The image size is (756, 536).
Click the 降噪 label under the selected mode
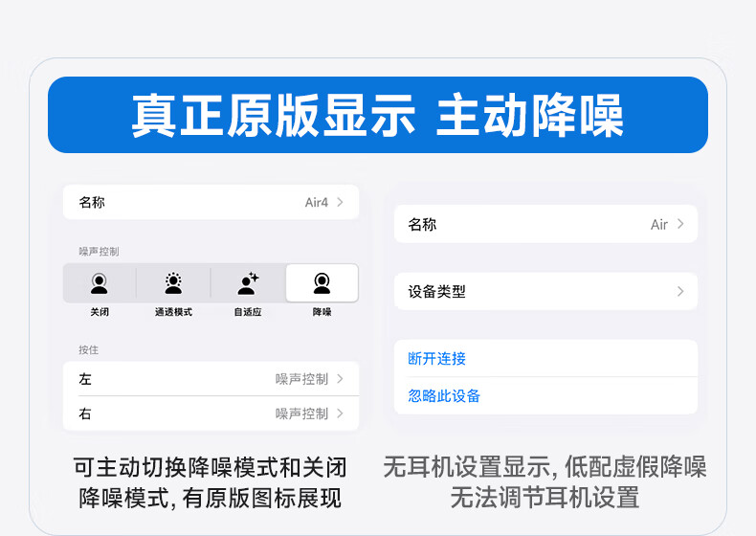pyautogui.click(x=322, y=312)
